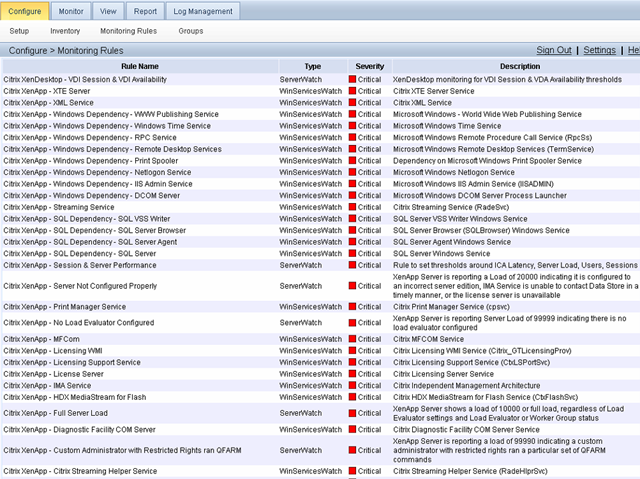Click red severity icon for XTE Server rule
The height and width of the screenshot is (479, 640).
(352, 91)
